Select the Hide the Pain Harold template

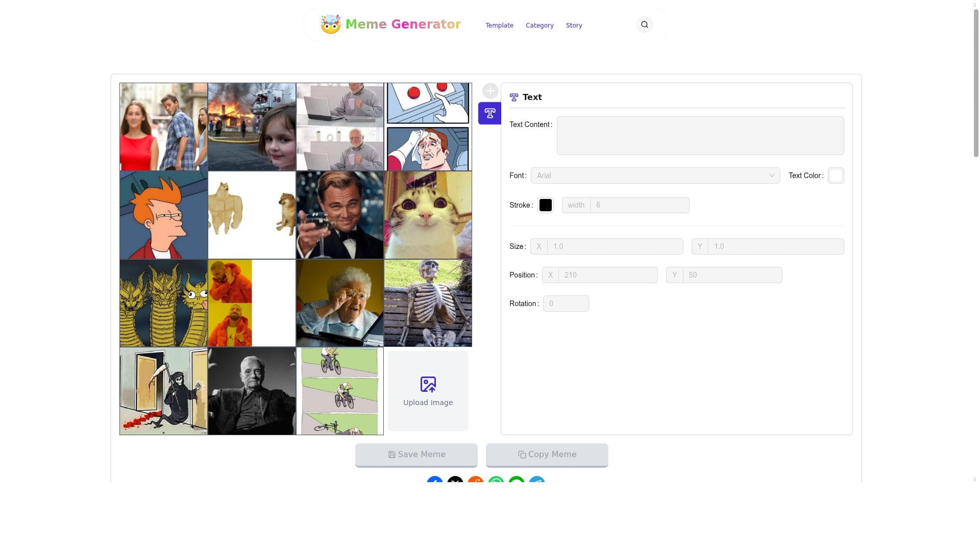340,127
